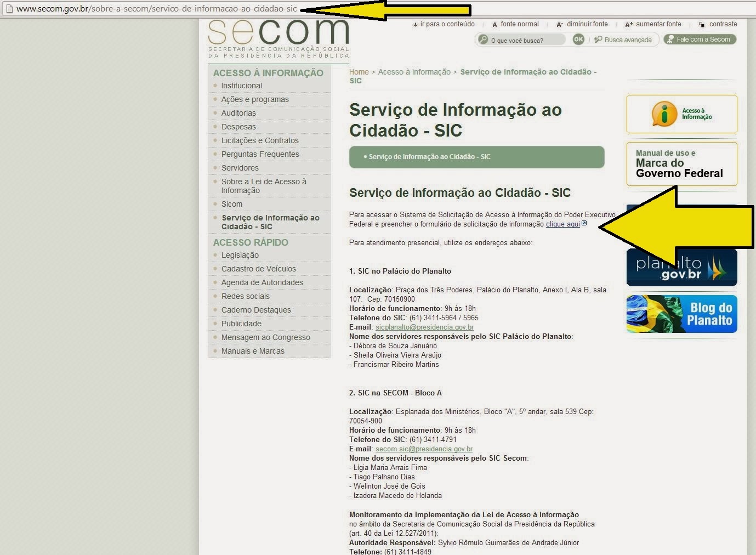
Task: Click the 'ir para o conteúdo' link
Action: [x=444, y=24]
